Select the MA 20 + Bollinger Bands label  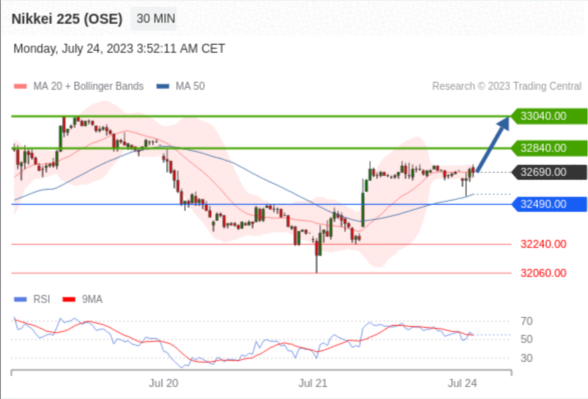(x=88, y=86)
